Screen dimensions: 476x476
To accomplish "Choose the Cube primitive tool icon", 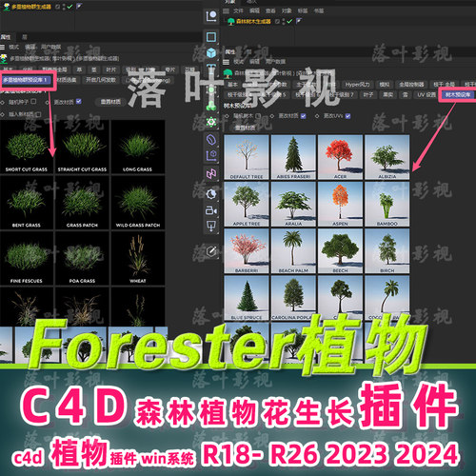I will (x=211, y=52).
